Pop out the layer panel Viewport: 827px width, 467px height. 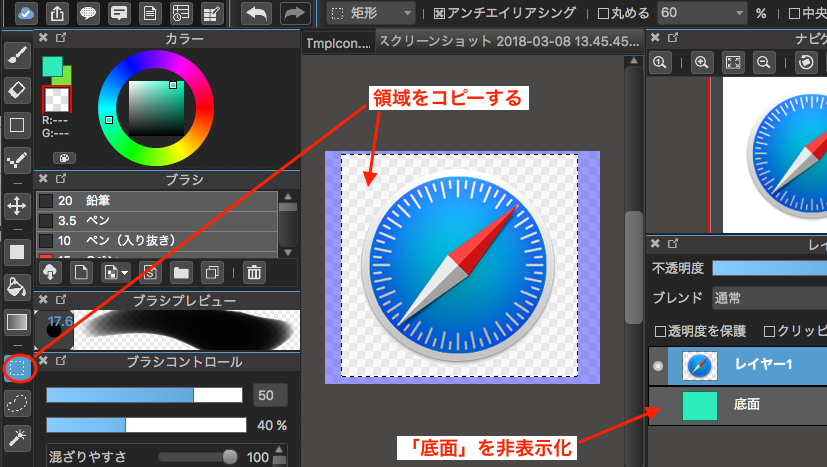673,243
